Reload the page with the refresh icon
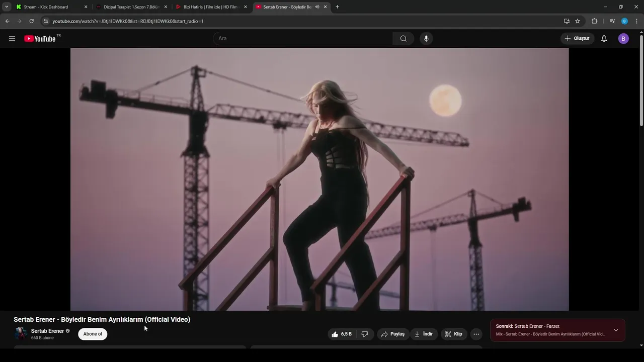Viewport: 644px width, 362px height. 31,21
